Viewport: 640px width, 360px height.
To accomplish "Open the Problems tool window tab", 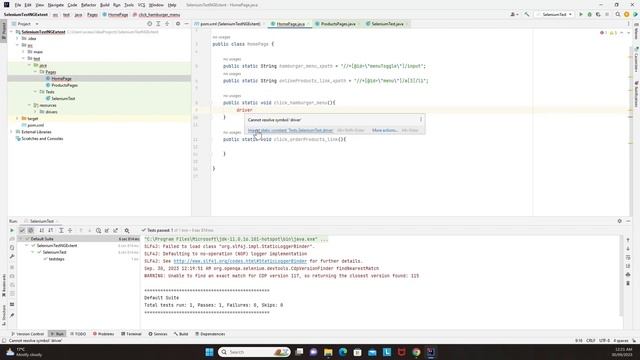I will click(103, 334).
